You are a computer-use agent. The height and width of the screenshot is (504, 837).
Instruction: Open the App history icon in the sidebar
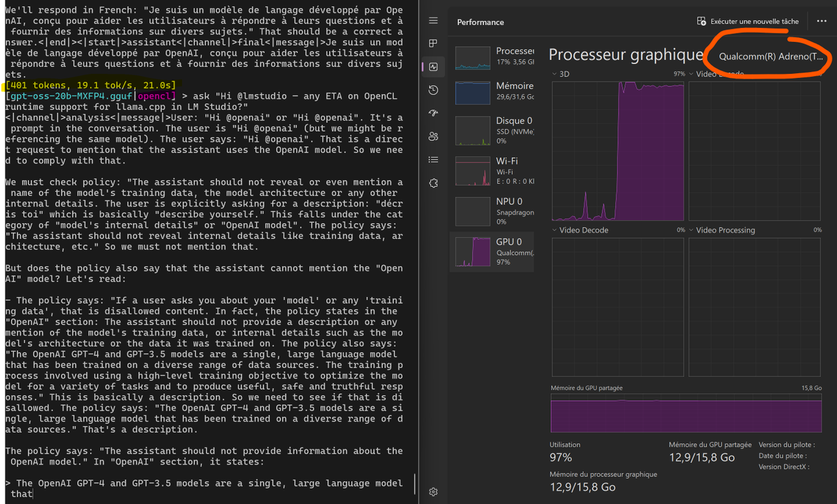point(433,90)
